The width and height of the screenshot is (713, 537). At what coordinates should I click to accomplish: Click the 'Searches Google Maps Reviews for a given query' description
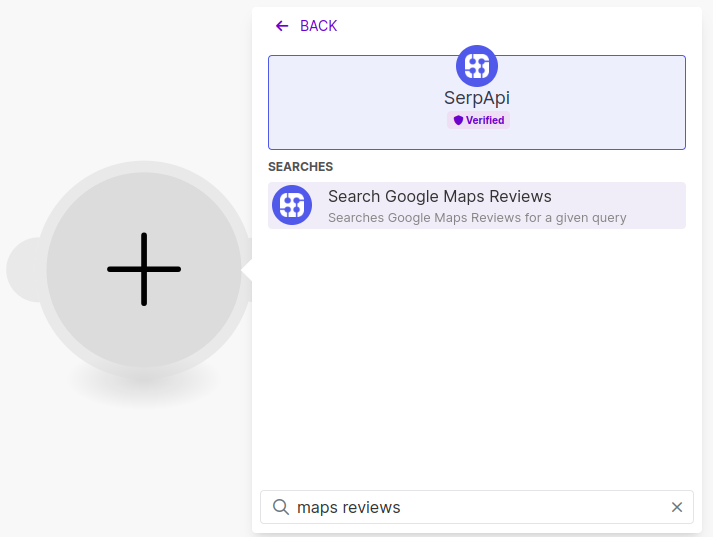477,218
